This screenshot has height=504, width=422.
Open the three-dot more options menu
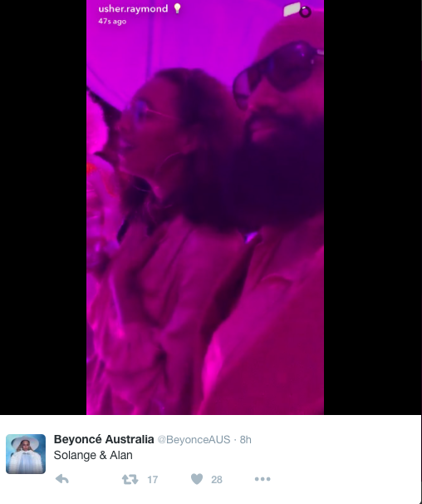click(263, 479)
